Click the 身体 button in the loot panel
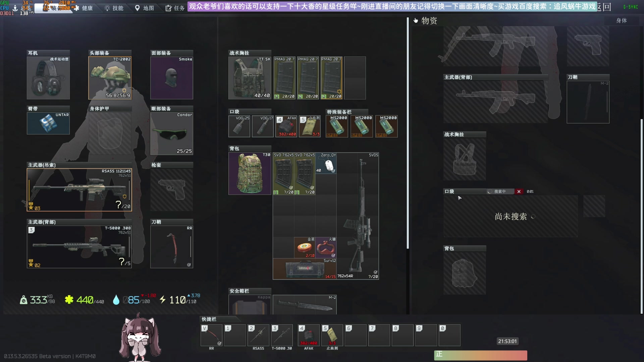This screenshot has width=644, height=362. pyautogui.click(x=621, y=20)
